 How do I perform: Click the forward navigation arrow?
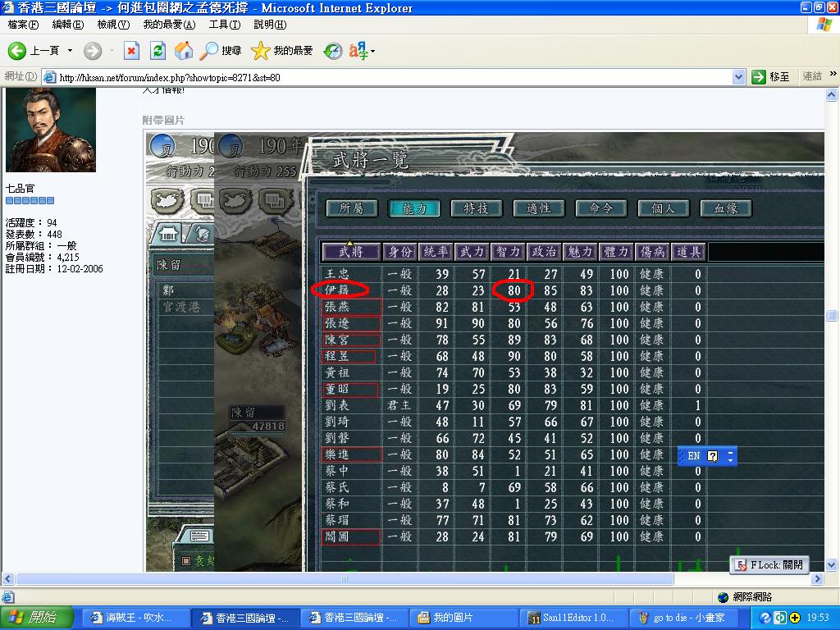pyautogui.click(x=92, y=51)
